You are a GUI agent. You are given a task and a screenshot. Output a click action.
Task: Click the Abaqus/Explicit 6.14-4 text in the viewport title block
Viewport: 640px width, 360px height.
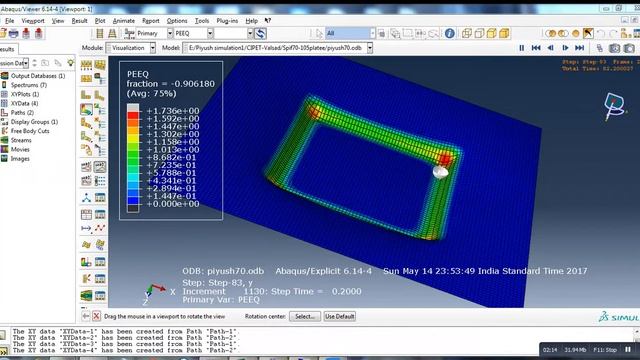pyautogui.click(x=324, y=271)
